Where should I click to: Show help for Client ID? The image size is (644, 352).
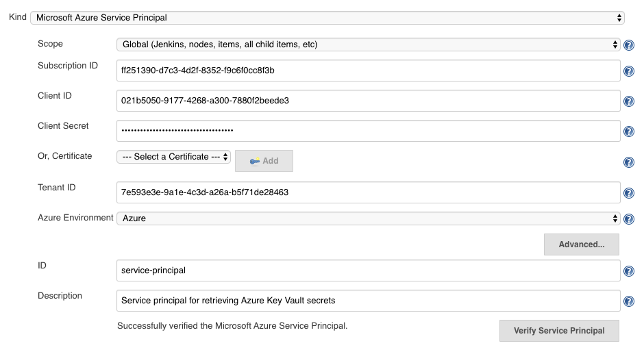point(628,101)
